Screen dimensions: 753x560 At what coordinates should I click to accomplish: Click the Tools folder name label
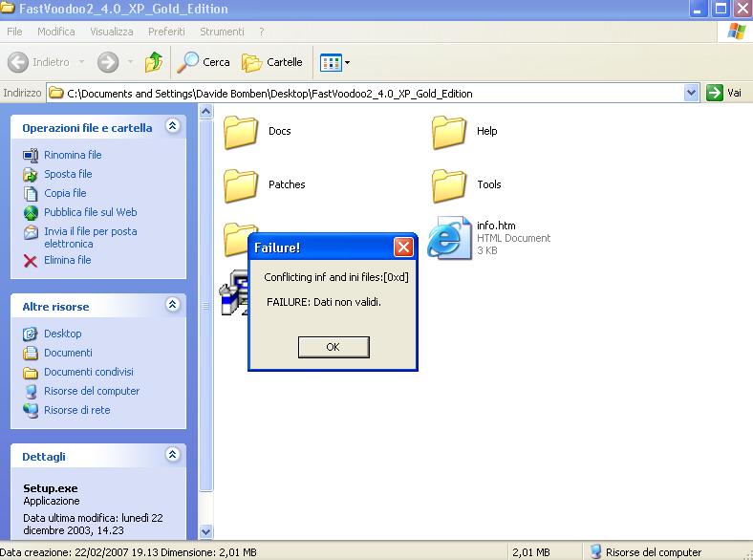(489, 184)
